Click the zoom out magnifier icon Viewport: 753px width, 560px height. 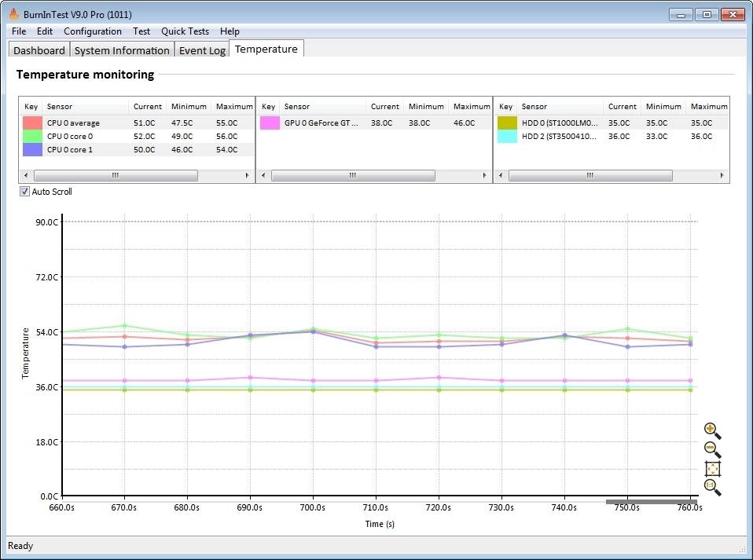pyautogui.click(x=712, y=450)
